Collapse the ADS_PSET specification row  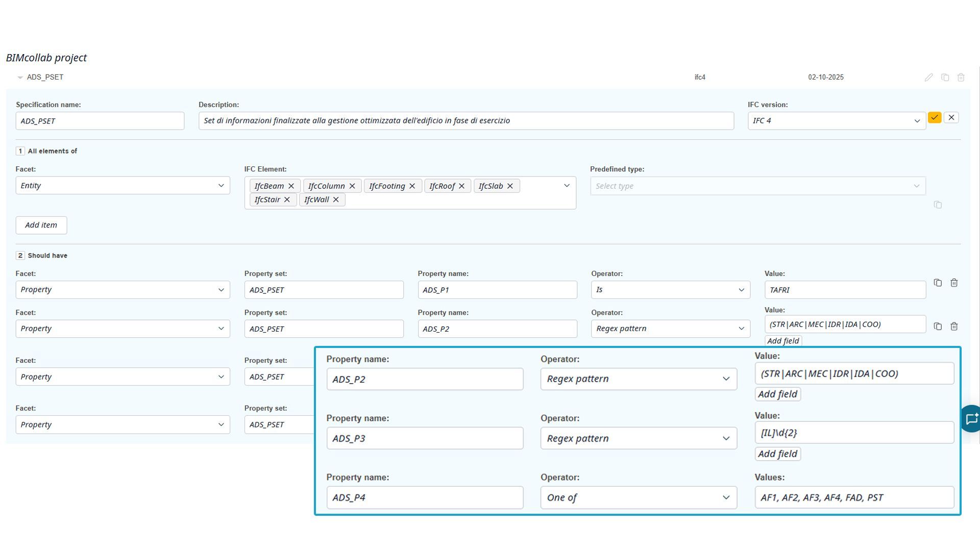(20, 78)
